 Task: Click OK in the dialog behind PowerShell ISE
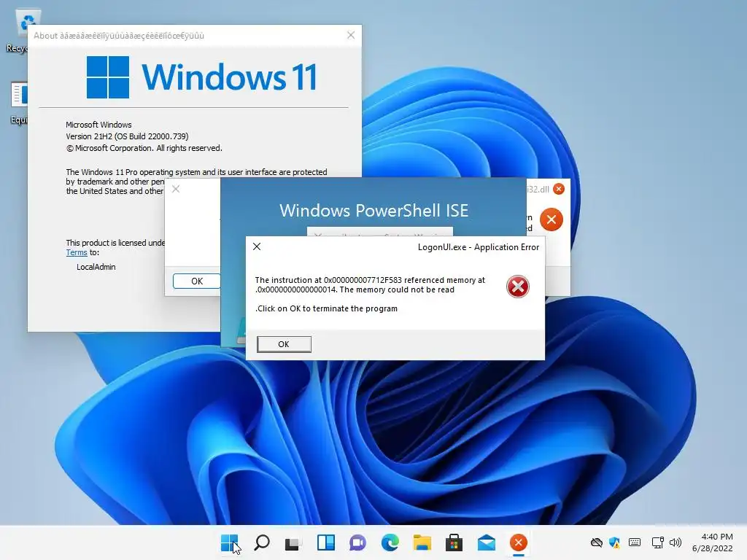coord(197,281)
